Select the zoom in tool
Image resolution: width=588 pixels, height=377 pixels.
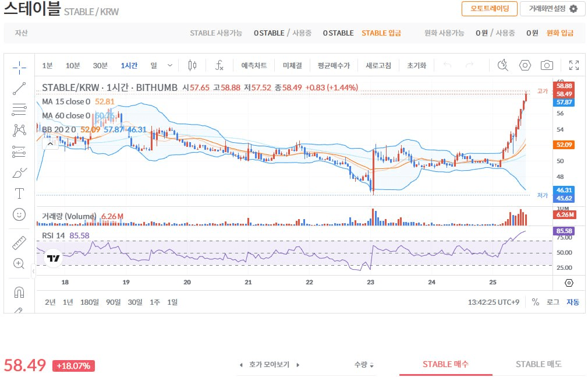(x=19, y=263)
